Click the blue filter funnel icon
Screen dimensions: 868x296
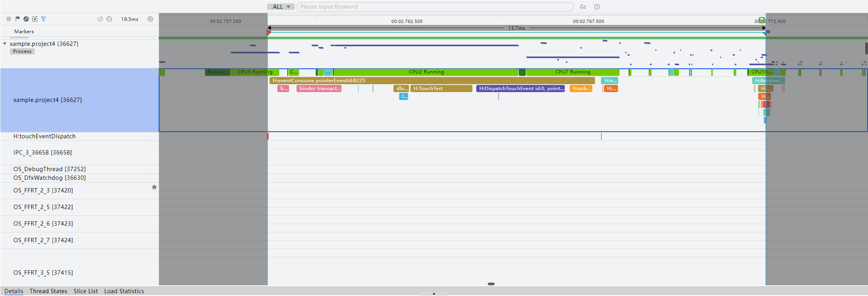click(x=44, y=19)
